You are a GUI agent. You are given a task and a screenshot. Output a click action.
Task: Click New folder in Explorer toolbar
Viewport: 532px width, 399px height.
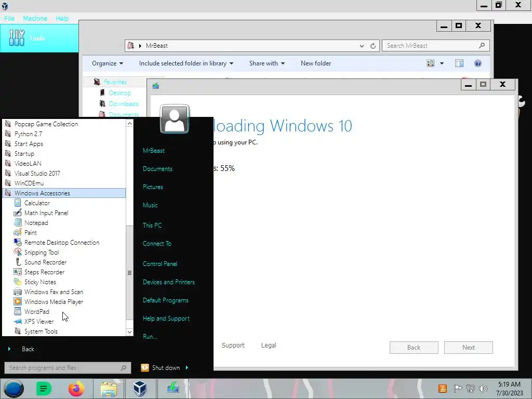316,63
